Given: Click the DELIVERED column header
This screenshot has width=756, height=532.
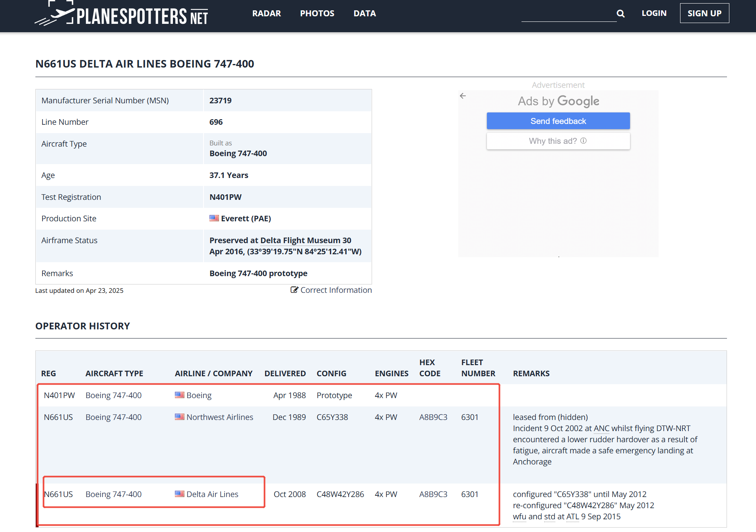Looking at the screenshot, I should click(285, 373).
